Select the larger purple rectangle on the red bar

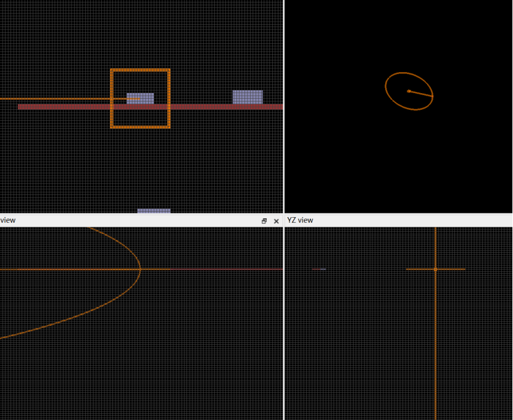(248, 97)
